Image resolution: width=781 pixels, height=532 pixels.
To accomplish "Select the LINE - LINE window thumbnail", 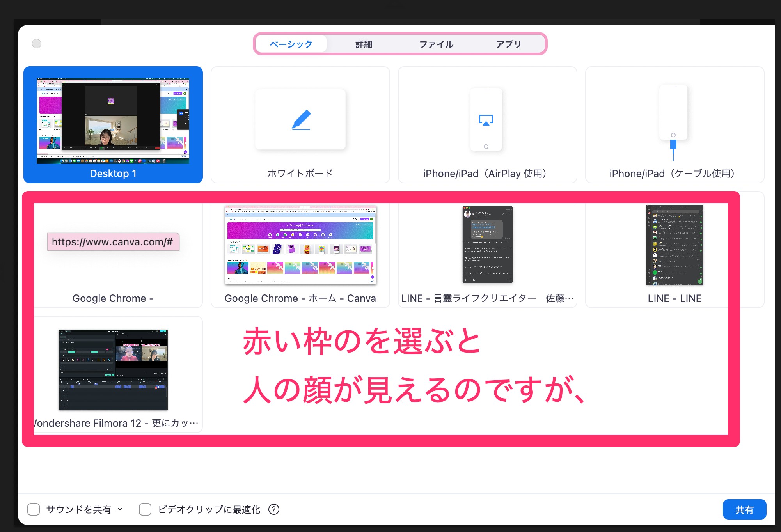I will coord(675,245).
